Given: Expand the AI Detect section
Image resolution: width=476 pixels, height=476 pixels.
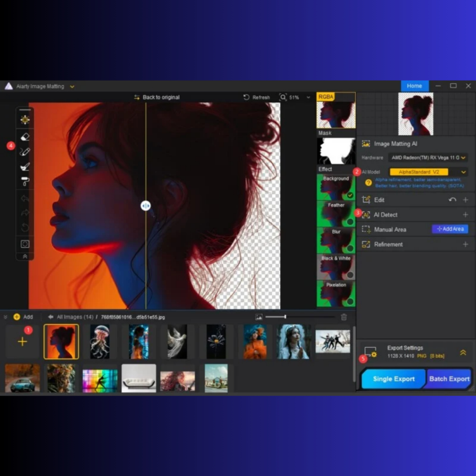Looking at the screenshot, I should tap(465, 215).
